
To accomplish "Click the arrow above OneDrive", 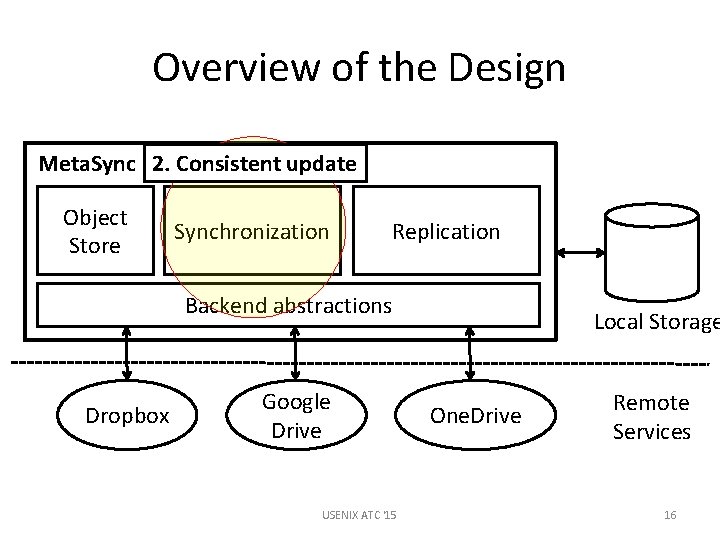I will 470,353.
